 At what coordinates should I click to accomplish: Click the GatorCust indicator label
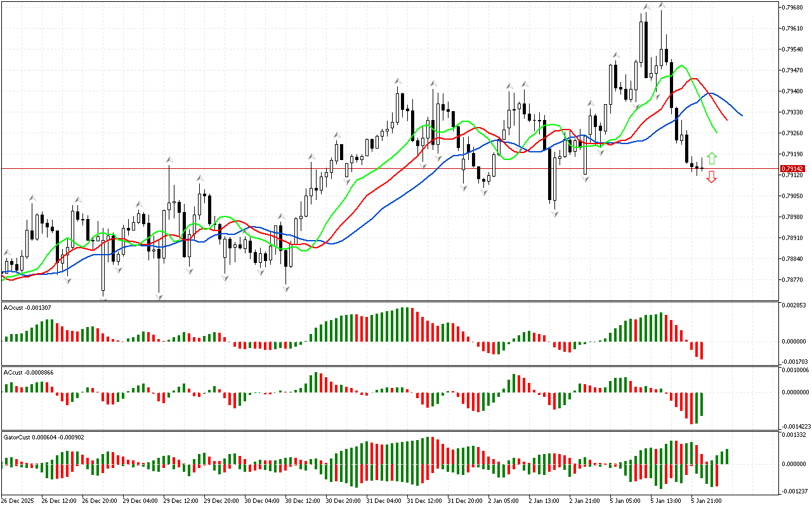[42, 437]
